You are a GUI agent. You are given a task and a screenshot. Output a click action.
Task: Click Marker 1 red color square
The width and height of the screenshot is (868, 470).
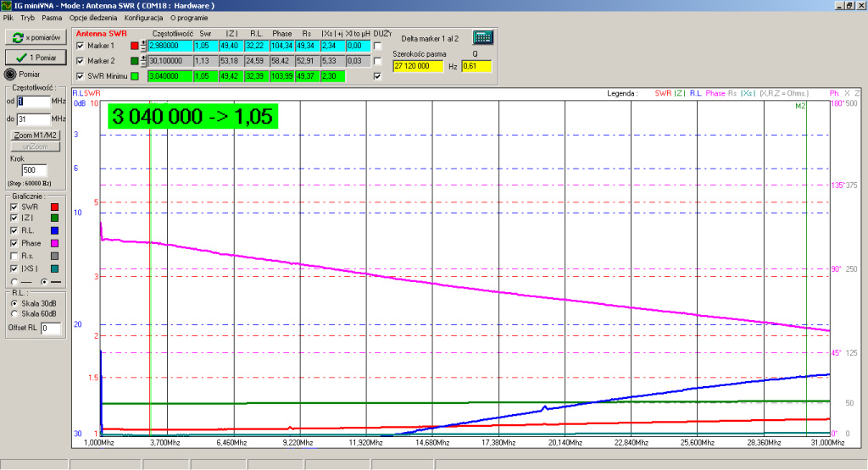(x=134, y=46)
